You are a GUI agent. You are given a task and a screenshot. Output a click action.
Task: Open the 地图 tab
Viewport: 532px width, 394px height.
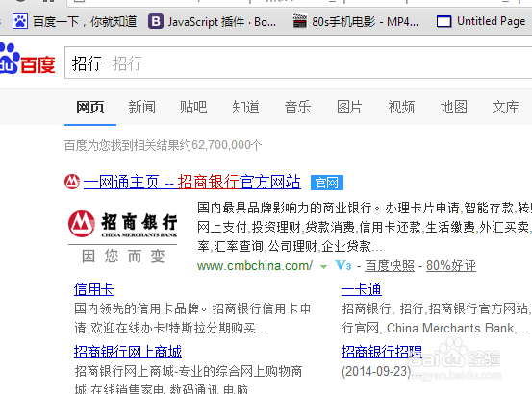[454, 108]
